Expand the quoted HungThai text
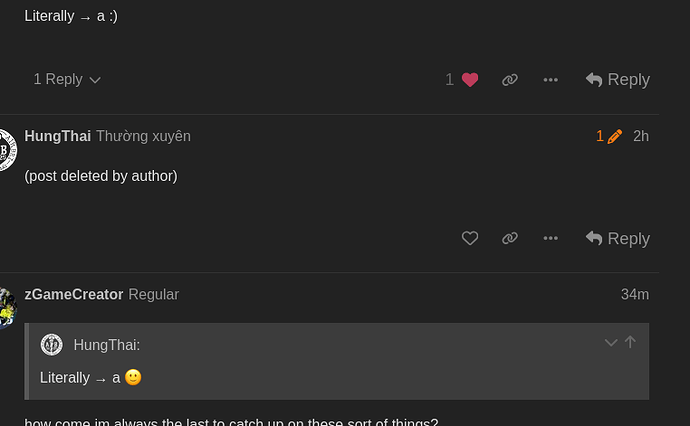Screen dimensions: 690x426 pos(611,343)
